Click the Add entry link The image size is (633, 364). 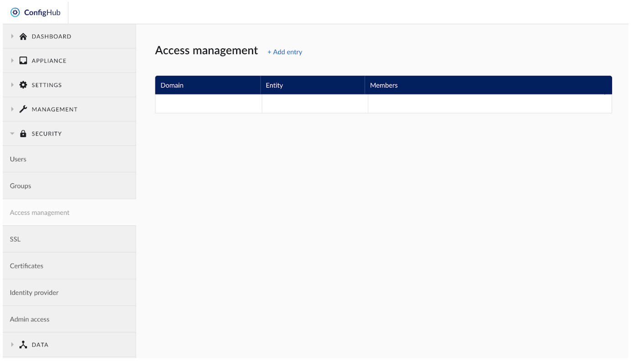click(x=285, y=52)
